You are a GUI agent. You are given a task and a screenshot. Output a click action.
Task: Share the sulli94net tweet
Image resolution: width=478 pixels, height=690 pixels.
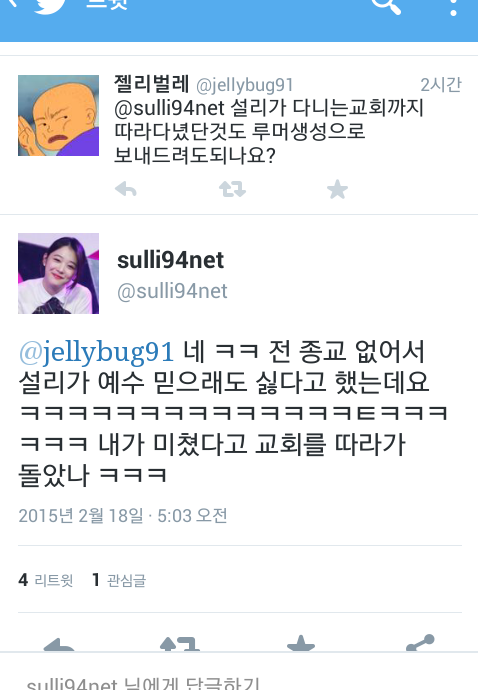[420, 642]
